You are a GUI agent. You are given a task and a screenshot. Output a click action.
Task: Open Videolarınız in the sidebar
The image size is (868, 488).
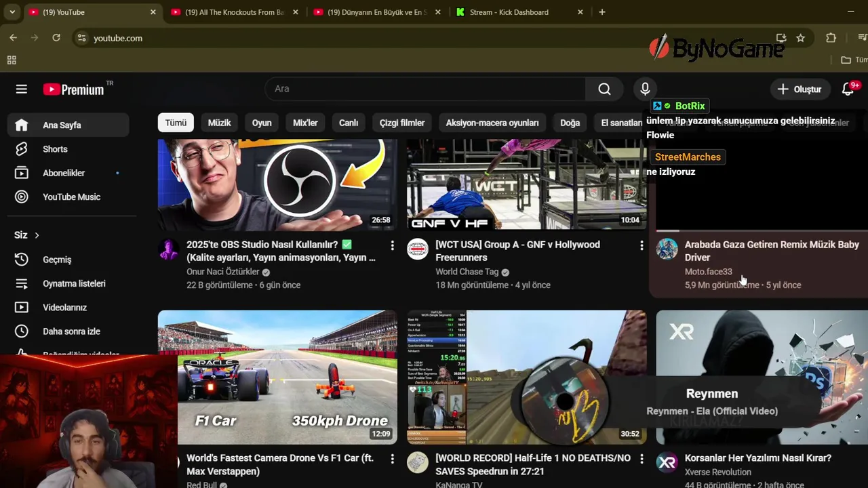pos(68,307)
